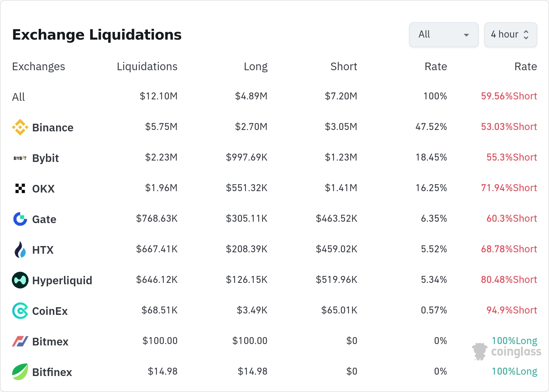549x392 pixels.
Task: Open the Binance exchange name link
Action: click(53, 128)
